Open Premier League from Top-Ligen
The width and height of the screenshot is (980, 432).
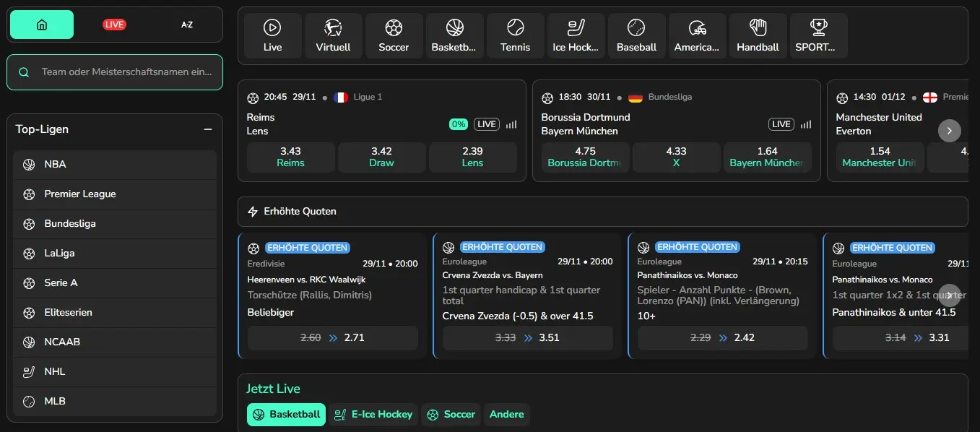115,194
